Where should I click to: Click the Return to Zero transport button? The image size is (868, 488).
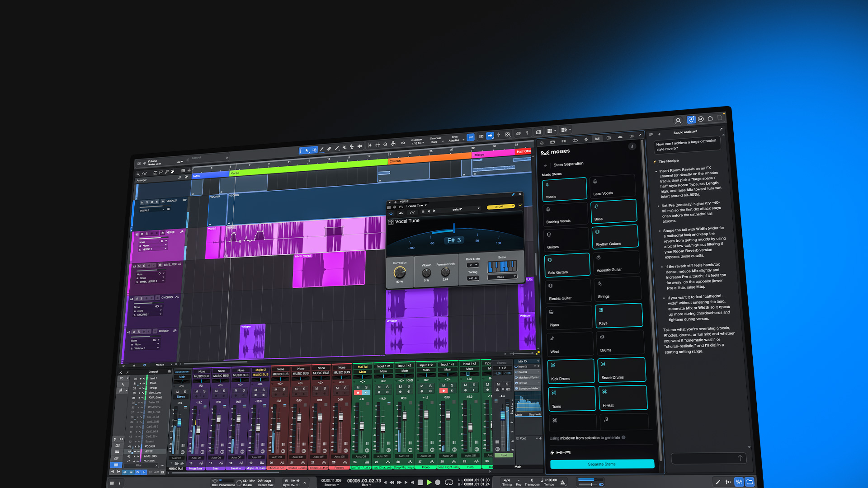click(x=412, y=482)
